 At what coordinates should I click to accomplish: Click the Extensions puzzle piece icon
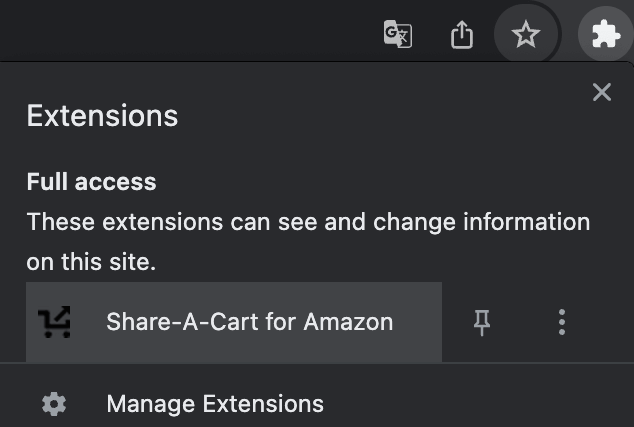604,35
